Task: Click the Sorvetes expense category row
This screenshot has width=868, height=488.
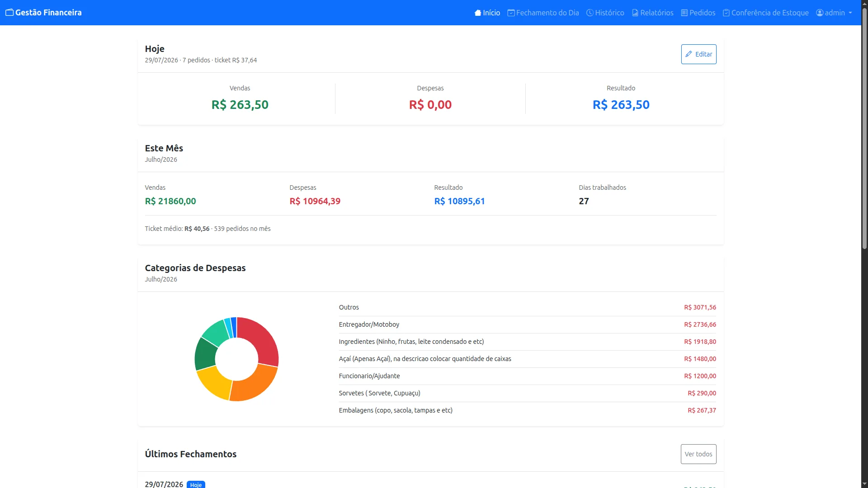Action: [527, 393]
